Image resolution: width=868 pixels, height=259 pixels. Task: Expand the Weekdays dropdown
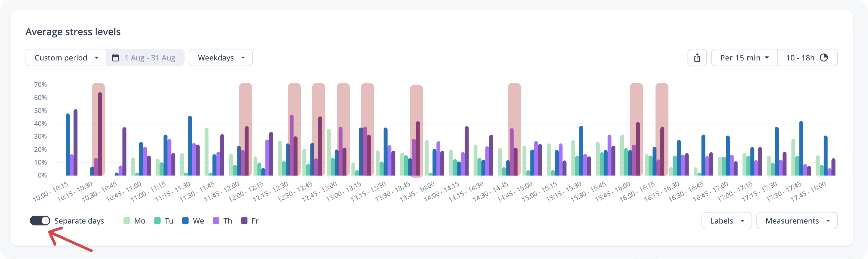[221, 58]
